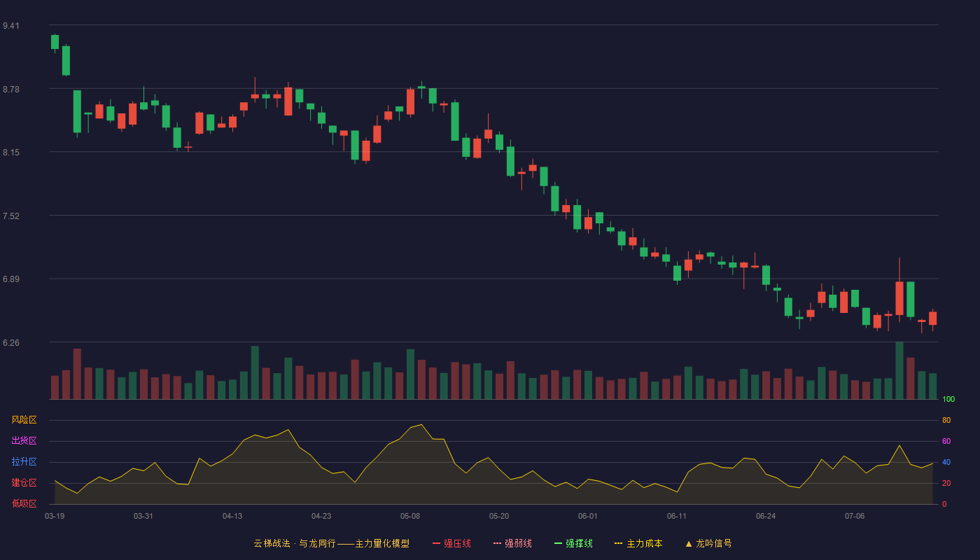Toggle the 强撑线 legend item
The width and height of the screenshot is (980, 560).
(x=573, y=543)
